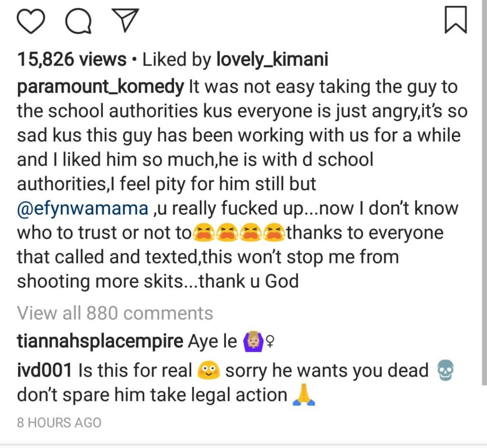Open the @efynwamama mention
Screen dimensions: 487x448
click(x=81, y=208)
